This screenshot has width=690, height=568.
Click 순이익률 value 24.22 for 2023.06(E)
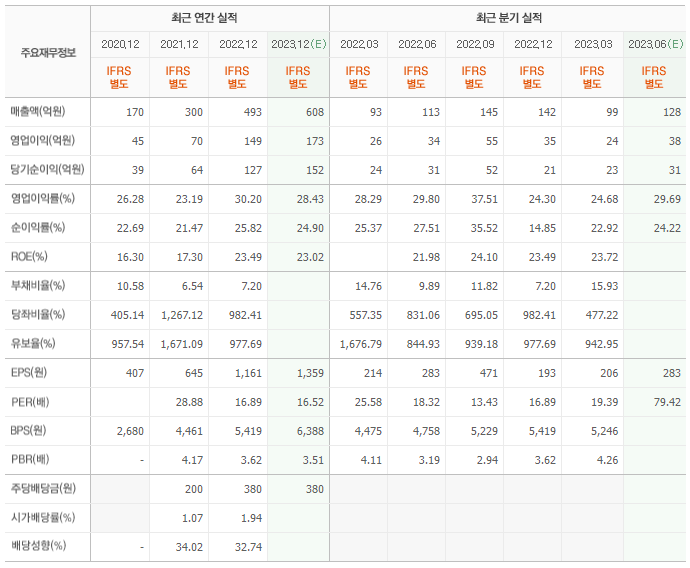click(667, 228)
